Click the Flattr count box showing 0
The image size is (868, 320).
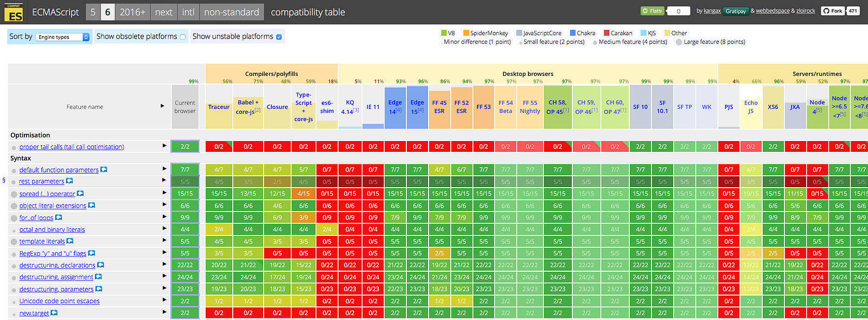pos(678,11)
